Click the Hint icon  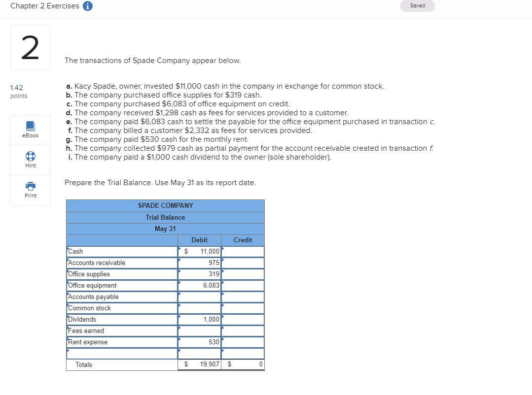pyautogui.click(x=30, y=160)
